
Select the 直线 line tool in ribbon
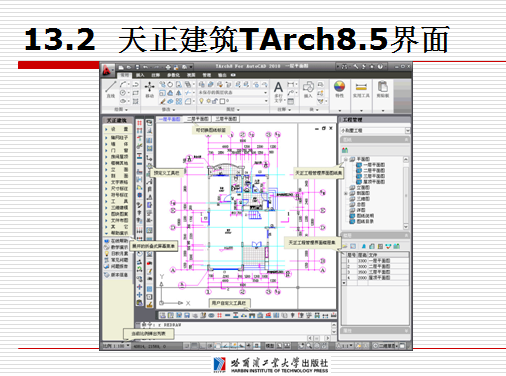point(111,89)
